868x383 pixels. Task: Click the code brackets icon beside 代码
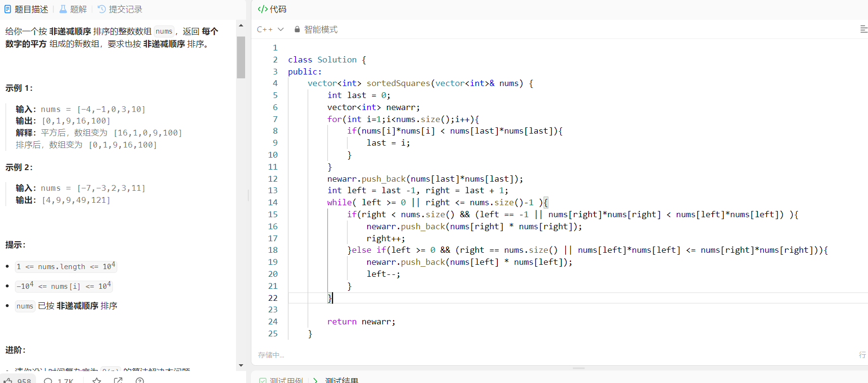(262, 9)
